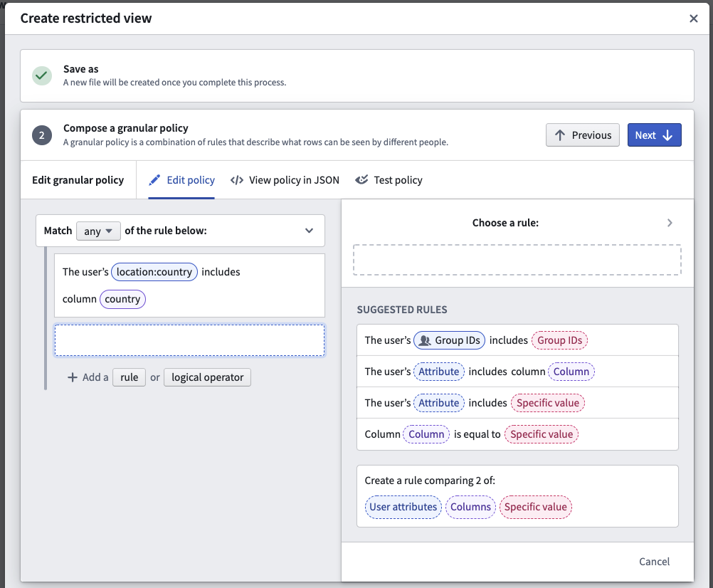Switch to the Edit policy tab
Image resolution: width=713 pixels, height=588 pixels.
pyautogui.click(x=182, y=180)
